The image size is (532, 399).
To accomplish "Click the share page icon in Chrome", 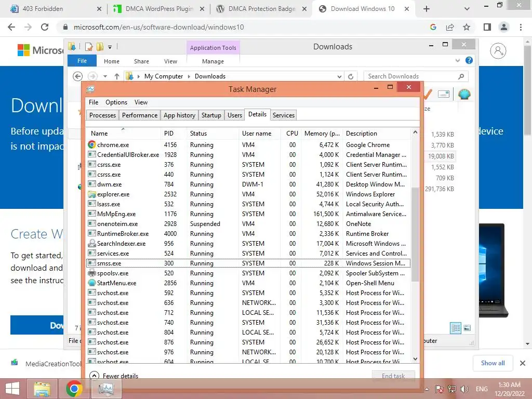I will 450,27.
